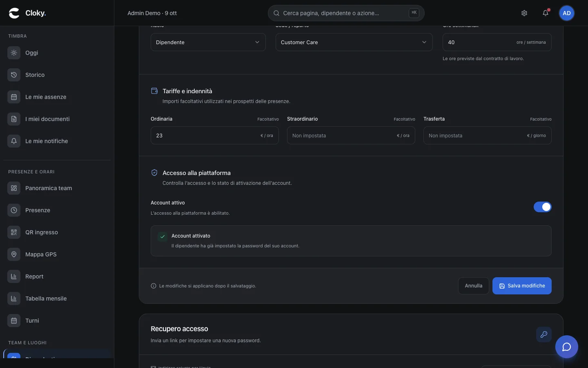Image resolution: width=588 pixels, height=368 pixels.
Task: Click the Salva modifiche button
Action: tap(522, 286)
